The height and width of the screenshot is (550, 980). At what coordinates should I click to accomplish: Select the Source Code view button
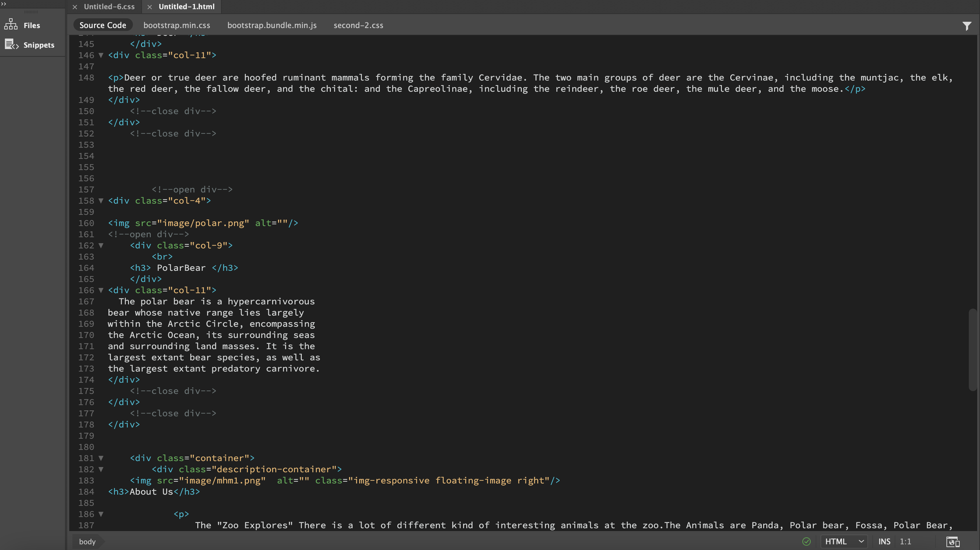tap(103, 25)
